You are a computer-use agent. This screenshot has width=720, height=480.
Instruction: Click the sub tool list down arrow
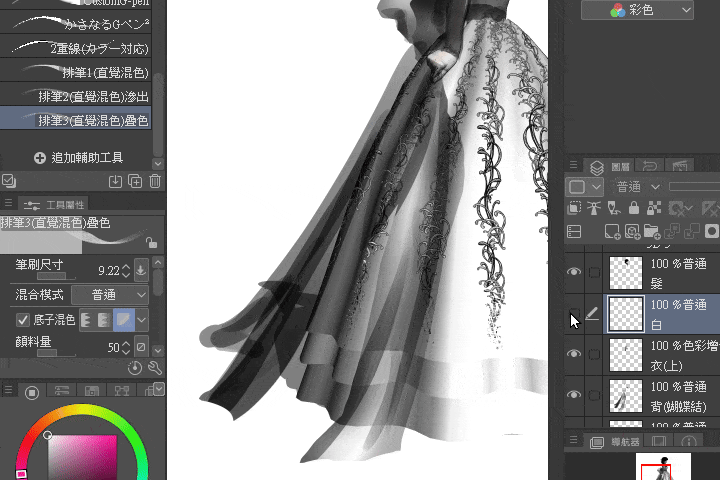coord(158,164)
